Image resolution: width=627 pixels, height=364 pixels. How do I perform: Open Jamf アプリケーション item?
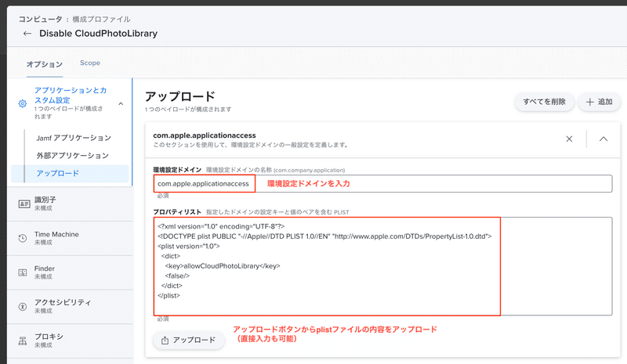[74, 138]
